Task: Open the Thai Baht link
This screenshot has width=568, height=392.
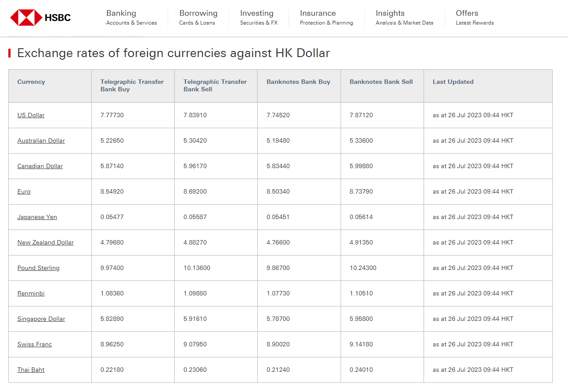Action: click(x=31, y=370)
